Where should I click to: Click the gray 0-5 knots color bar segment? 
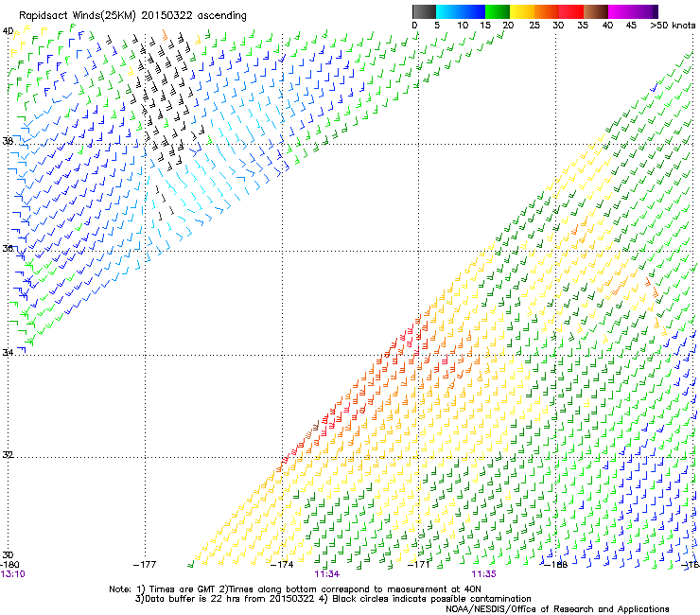coord(424,11)
